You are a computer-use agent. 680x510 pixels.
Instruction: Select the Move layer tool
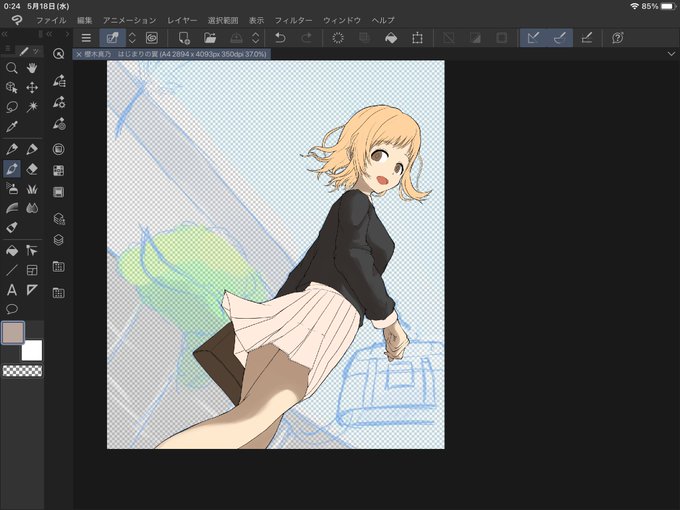[x=32, y=88]
